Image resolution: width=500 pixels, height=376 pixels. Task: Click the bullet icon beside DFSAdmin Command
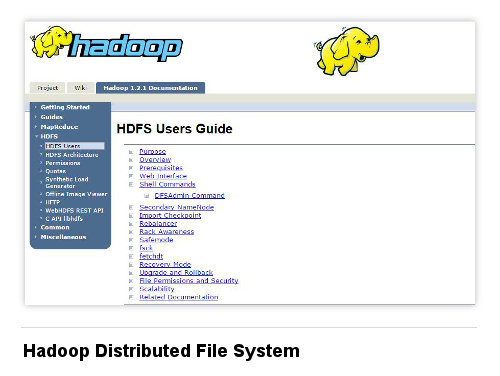(x=146, y=196)
